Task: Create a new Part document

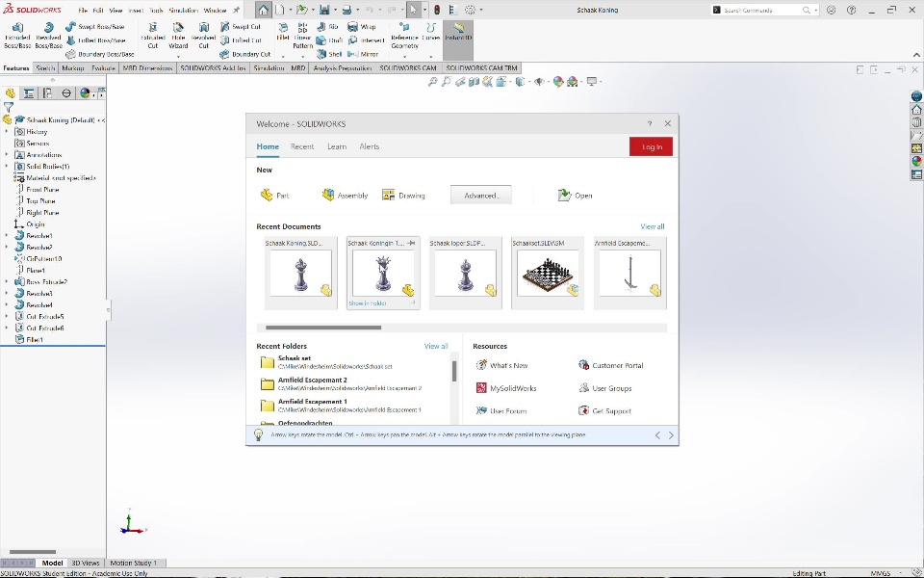Action: pyautogui.click(x=274, y=196)
